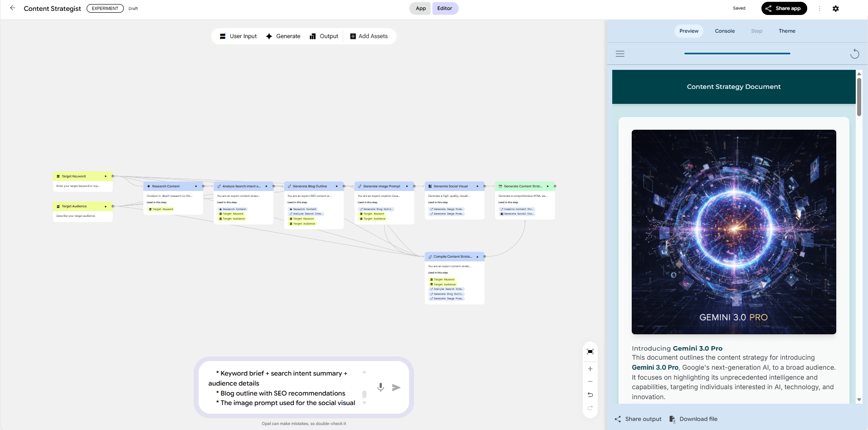Redo the last canvas change
Screen dimensions: 868x430
590,408
